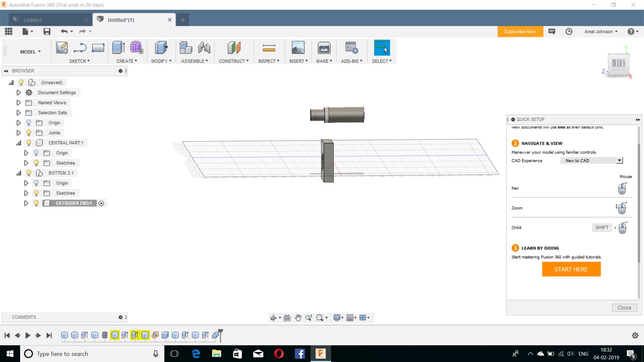This screenshot has height=362, width=644.
Task: Click the Joint assemble icon
Action: tap(204, 48)
